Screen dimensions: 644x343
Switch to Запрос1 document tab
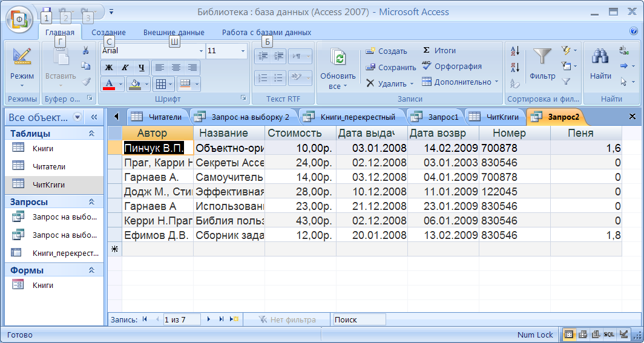pyautogui.click(x=436, y=117)
